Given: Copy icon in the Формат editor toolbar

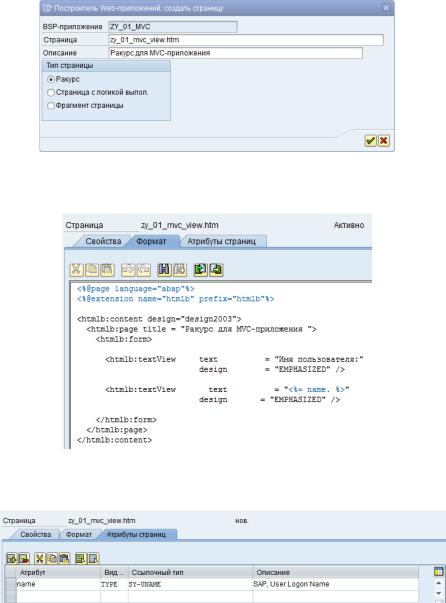Looking at the screenshot, I should click(92, 270).
